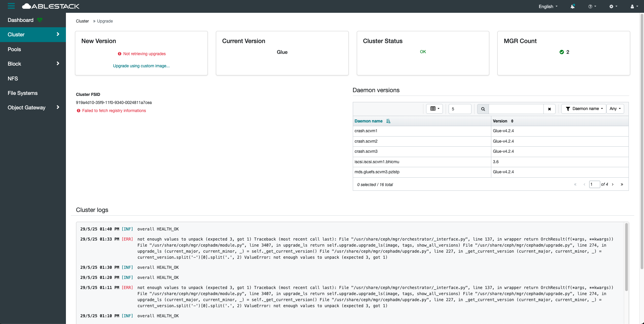This screenshot has height=324, width=644.
Task: Click the Upgrade breadcrumb
Action: pyautogui.click(x=105, y=21)
